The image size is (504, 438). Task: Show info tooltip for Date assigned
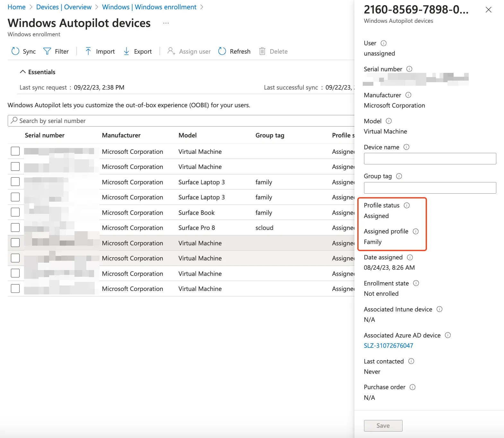pos(410,257)
